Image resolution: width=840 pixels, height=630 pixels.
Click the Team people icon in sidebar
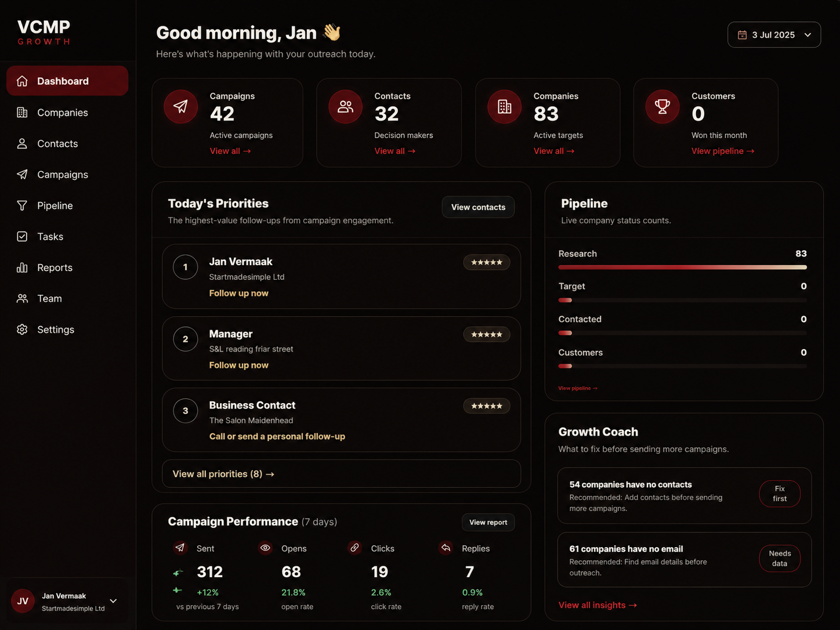coord(22,298)
